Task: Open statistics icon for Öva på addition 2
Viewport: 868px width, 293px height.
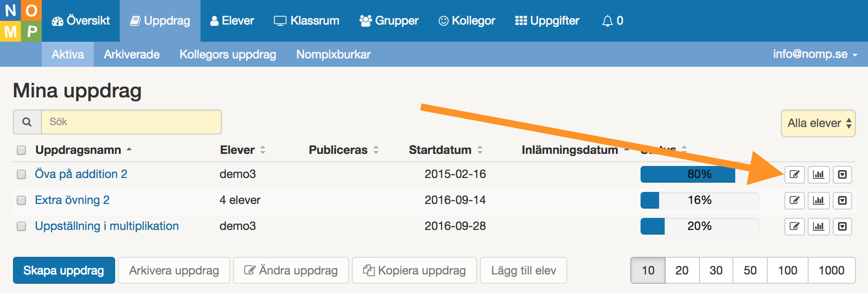Action: pyautogui.click(x=818, y=174)
